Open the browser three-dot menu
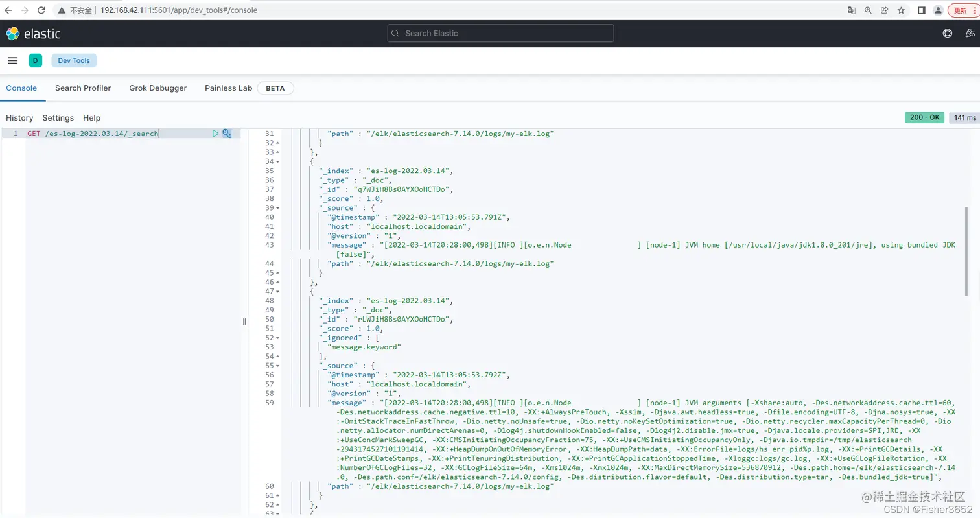 point(975,10)
